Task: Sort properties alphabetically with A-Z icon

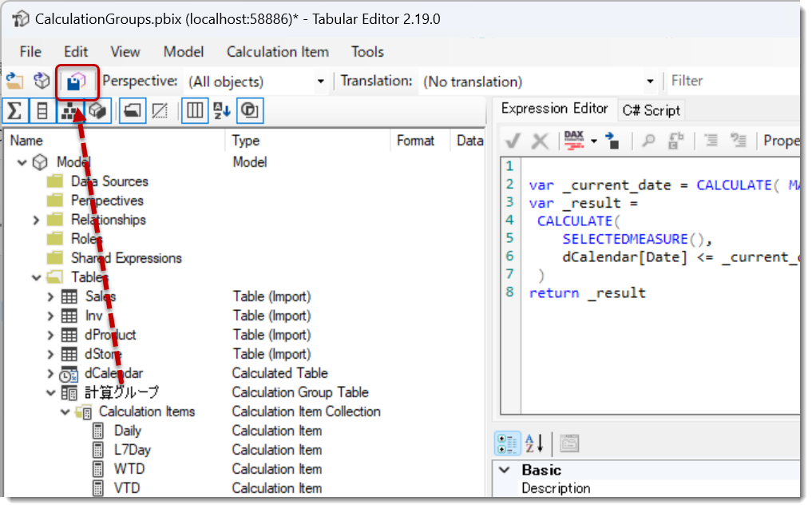Action: point(534,443)
